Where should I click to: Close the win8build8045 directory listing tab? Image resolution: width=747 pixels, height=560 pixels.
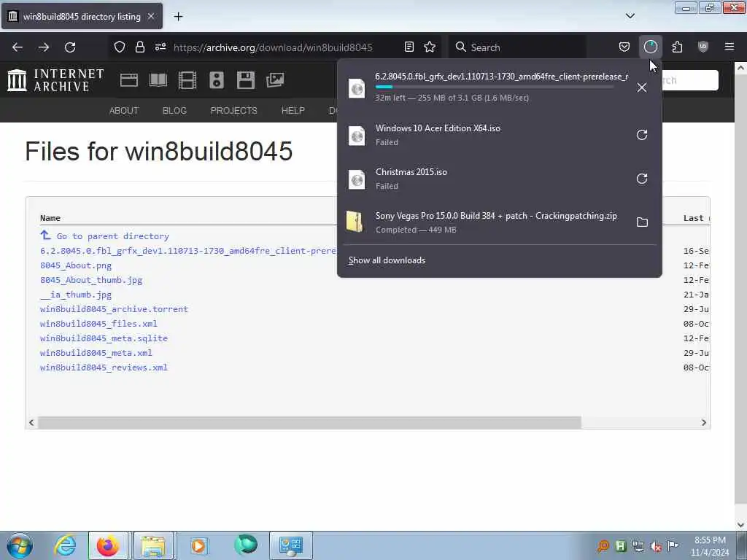pos(151,16)
